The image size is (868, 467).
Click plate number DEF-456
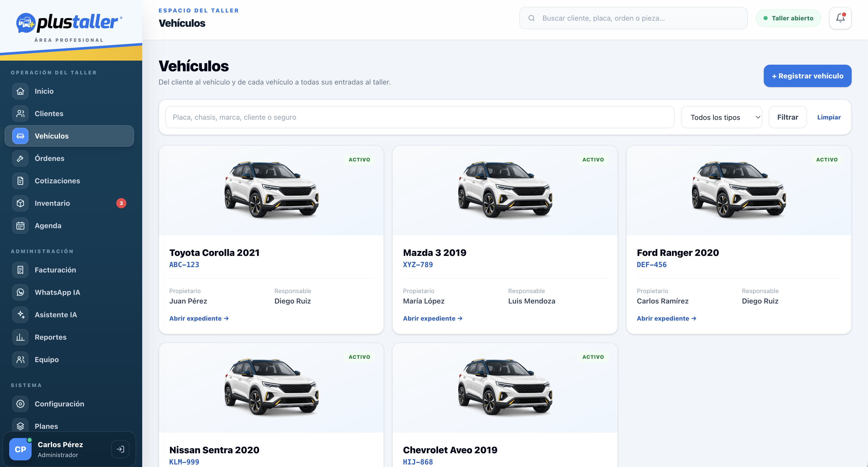coord(652,265)
